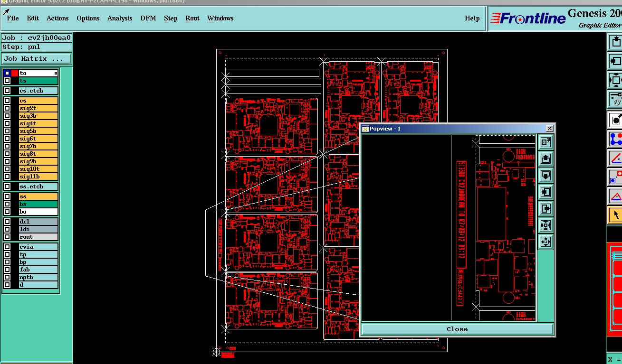Click the pan left icon in right toolbar
This screenshot has height=364, width=622.
click(616, 61)
